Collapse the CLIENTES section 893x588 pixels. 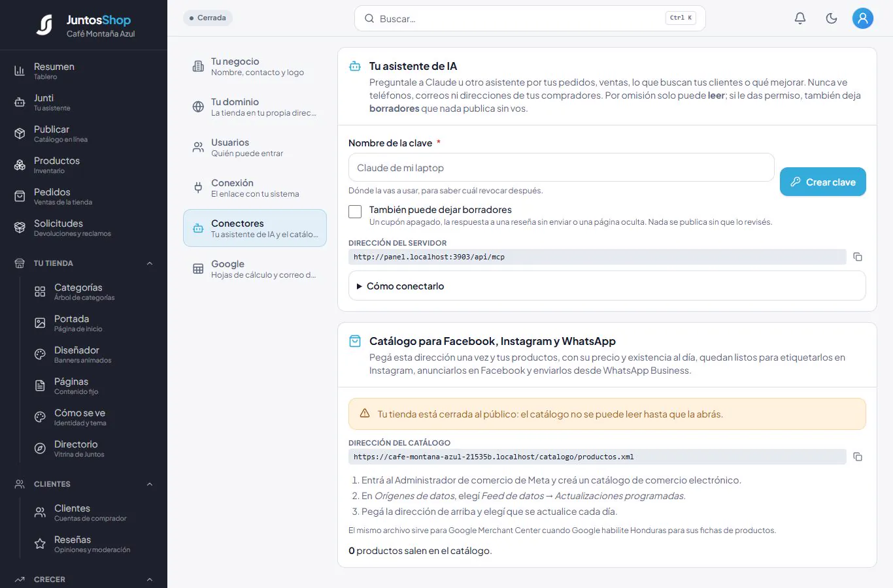[150, 484]
